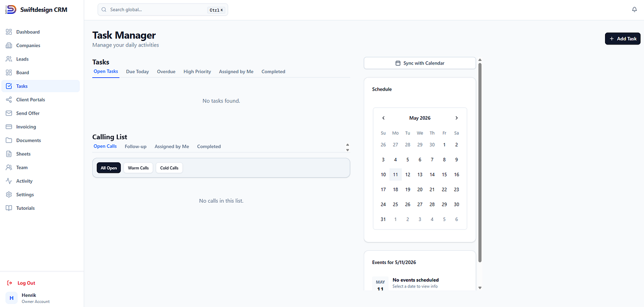Click the Sheets file icon

[x=9, y=154]
